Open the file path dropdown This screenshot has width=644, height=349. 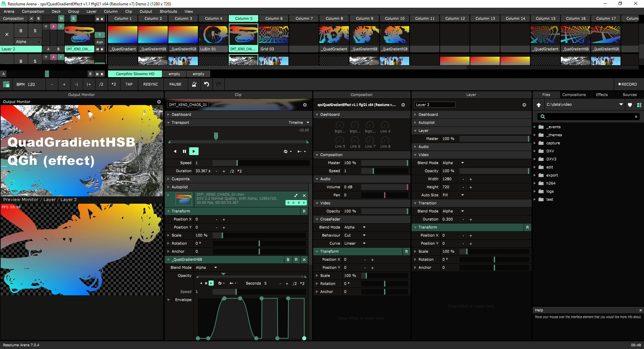(621, 104)
